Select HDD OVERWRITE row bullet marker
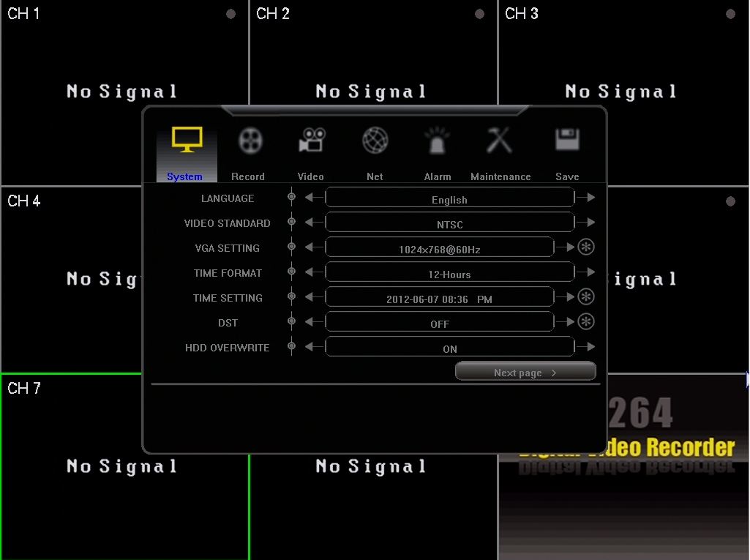The height and width of the screenshot is (560, 750). 291,346
